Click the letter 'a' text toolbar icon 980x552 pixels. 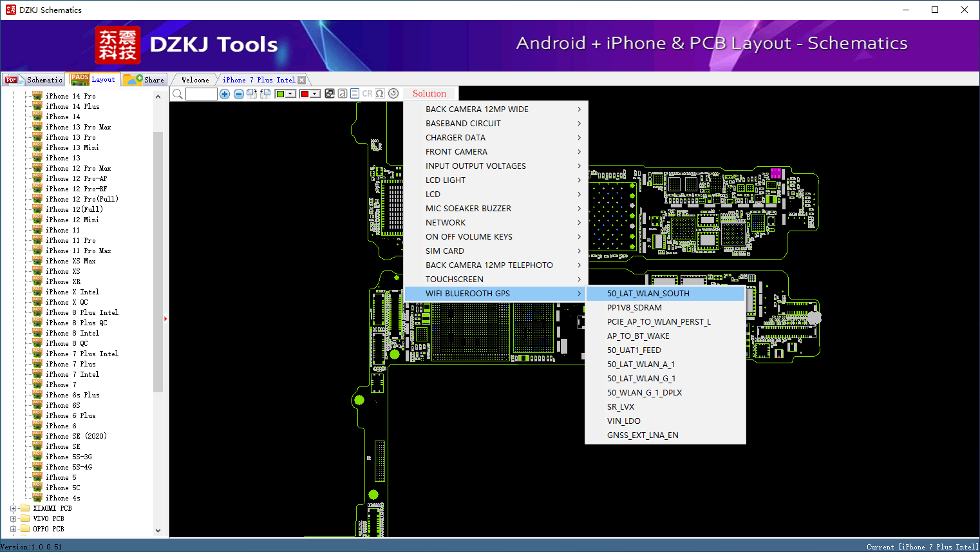tap(343, 93)
